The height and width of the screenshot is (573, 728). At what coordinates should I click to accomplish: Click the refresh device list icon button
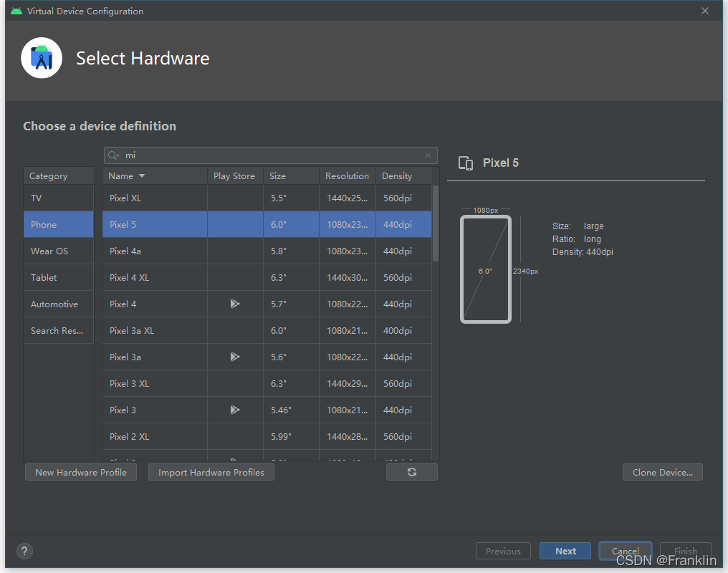[x=411, y=472]
